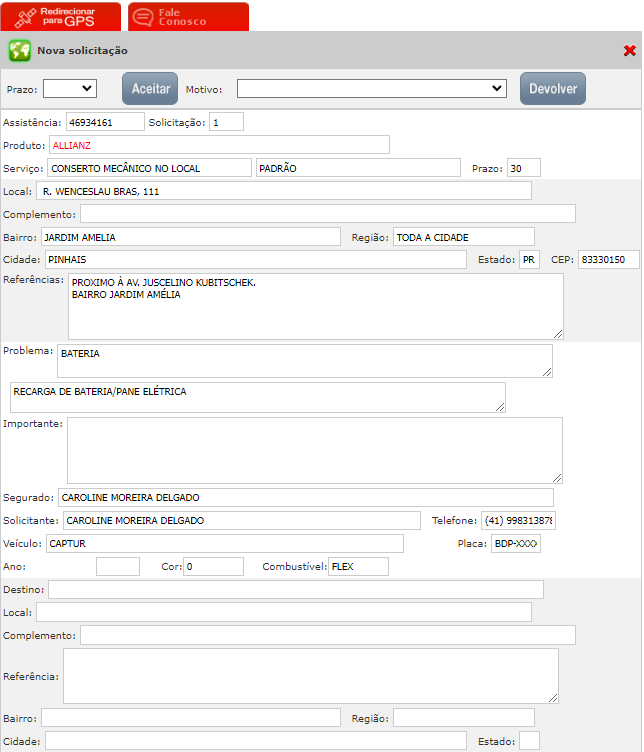Click the green globe Nova solicitação icon

(x=19, y=50)
